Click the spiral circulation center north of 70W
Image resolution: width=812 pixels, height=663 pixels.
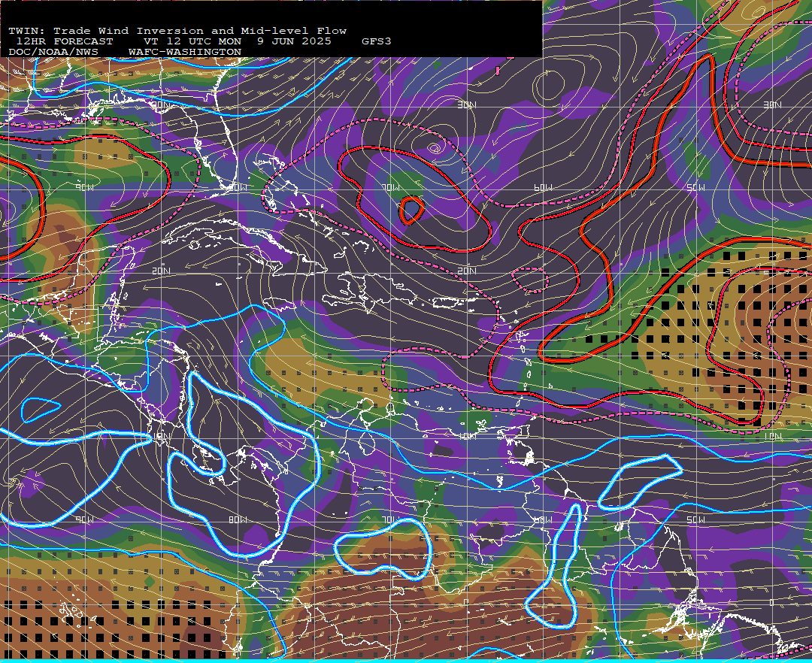point(435,150)
